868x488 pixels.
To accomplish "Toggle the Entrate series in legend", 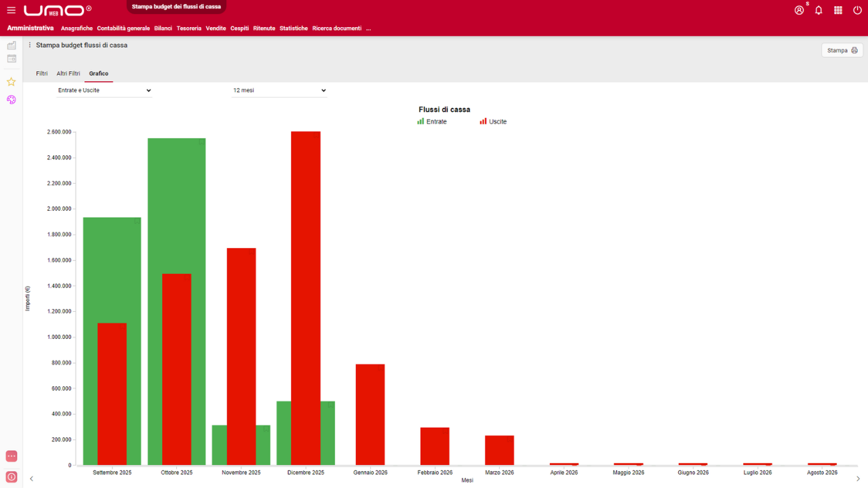I will [x=432, y=122].
